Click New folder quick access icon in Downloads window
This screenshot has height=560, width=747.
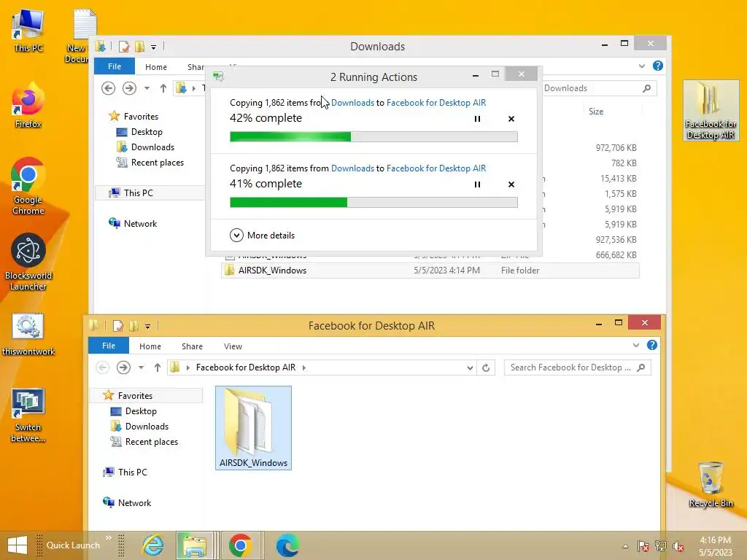pos(139,47)
